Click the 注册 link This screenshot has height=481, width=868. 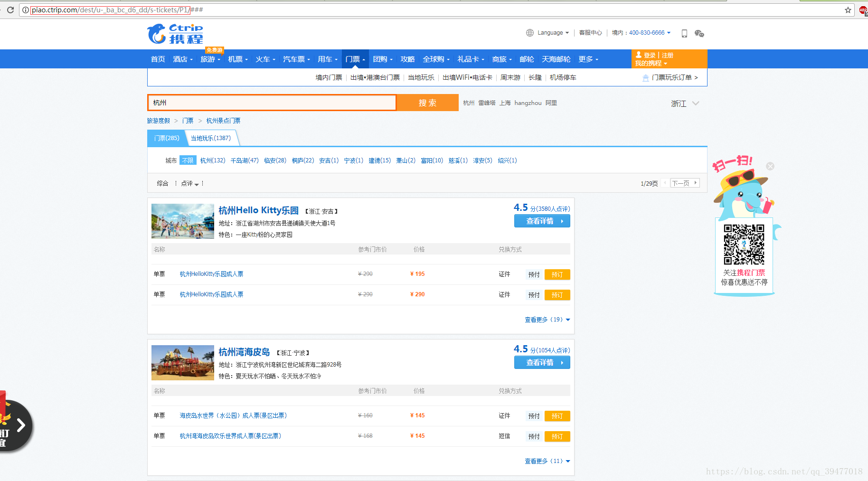point(668,56)
